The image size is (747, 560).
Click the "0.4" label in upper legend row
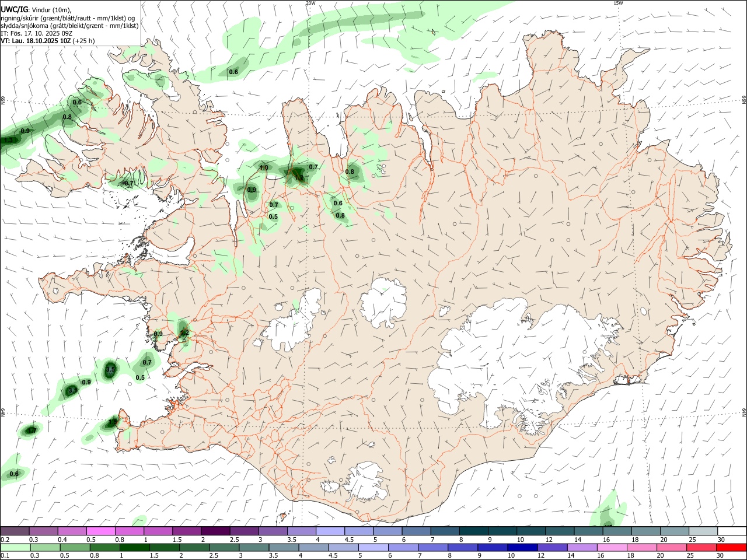coord(62,540)
